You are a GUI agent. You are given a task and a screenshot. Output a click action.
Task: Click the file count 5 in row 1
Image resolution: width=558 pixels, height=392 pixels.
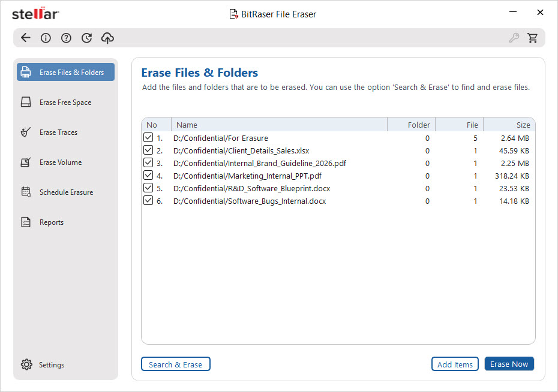(x=475, y=138)
